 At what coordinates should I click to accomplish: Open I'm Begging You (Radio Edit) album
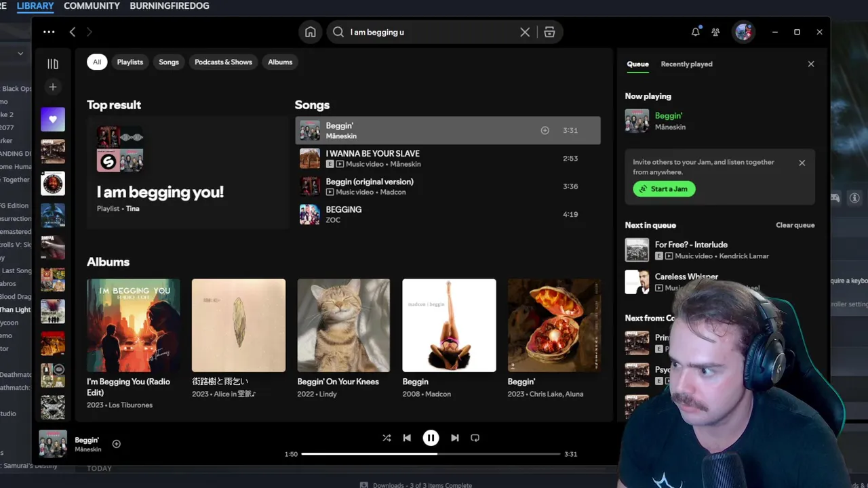(134, 325)
